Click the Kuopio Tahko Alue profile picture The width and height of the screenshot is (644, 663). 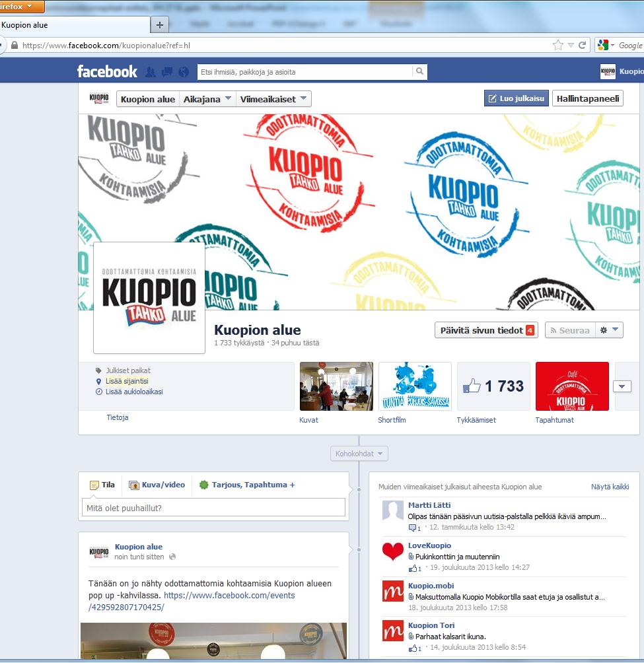point(149,298)
